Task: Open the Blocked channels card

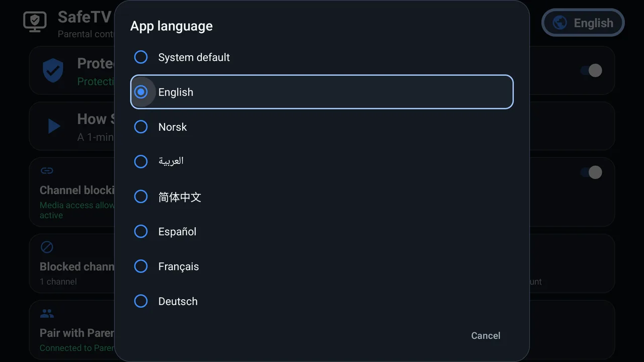Action: click(x=322, y=263)
